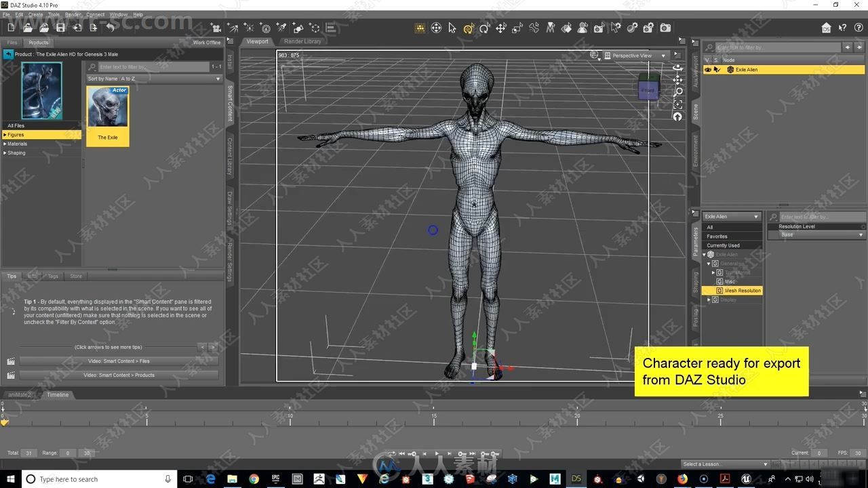Click the FPS value field
Screen dimensions: 868x488
click(x=857, y=453)
